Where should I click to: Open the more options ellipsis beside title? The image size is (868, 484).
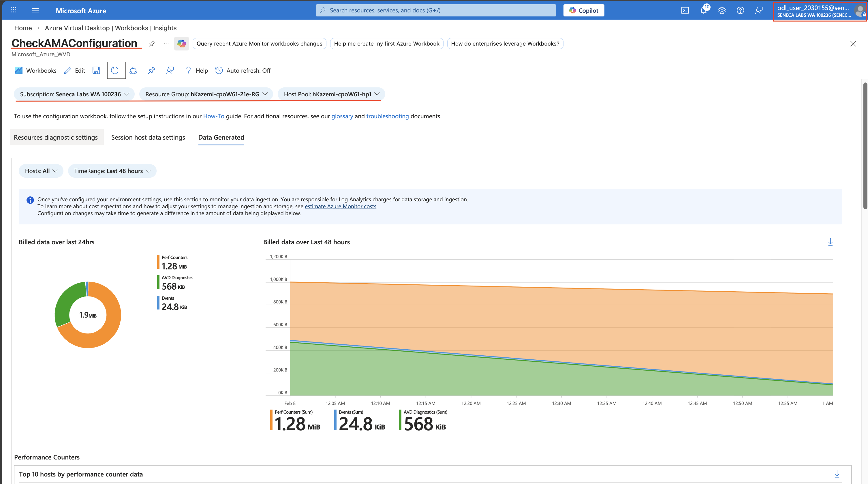click(x=167, y=44)
